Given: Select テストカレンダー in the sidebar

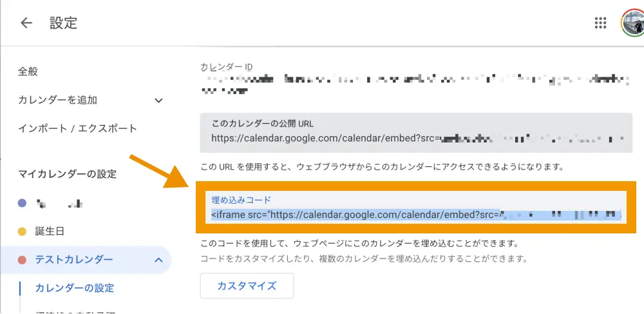Looking at the screenshot, I should [x=74, y=260].
